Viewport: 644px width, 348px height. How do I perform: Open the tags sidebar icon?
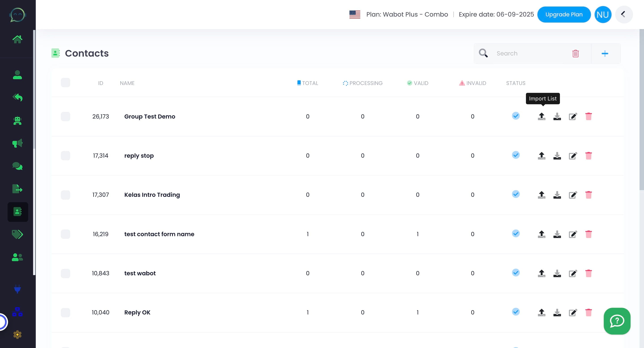point(17,234)
